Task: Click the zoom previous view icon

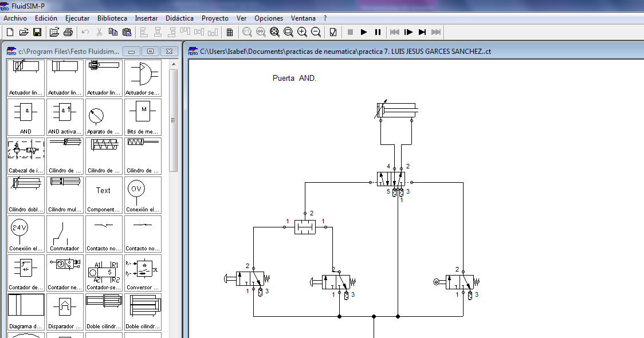Action: click(x=261, y=32)
